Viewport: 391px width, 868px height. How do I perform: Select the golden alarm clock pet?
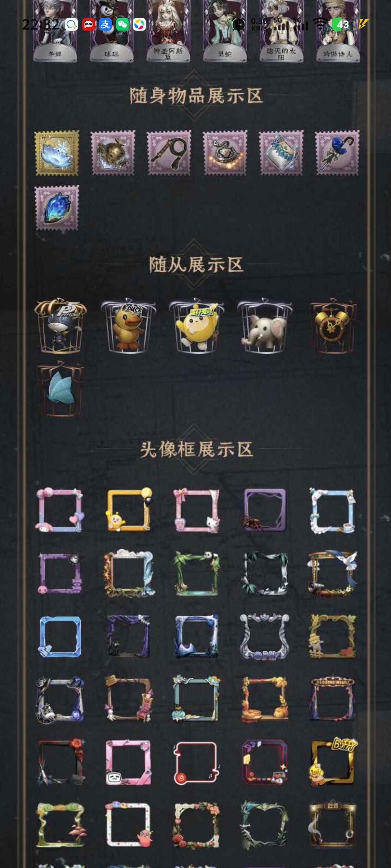click(333, 325)
